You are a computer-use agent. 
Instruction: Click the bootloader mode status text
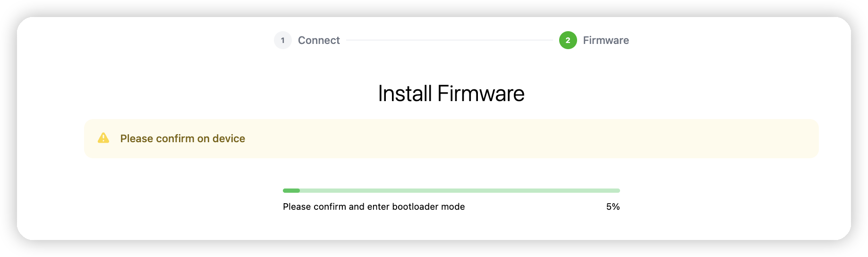click(374, 206)
